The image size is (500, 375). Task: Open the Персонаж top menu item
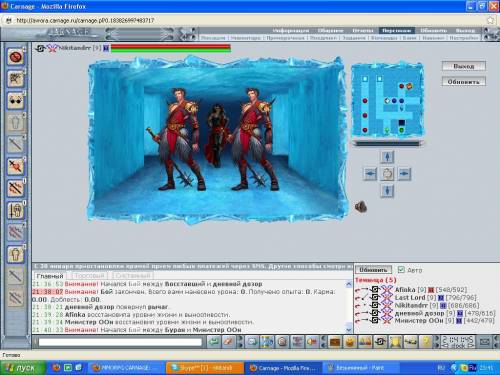click(396, 31)
